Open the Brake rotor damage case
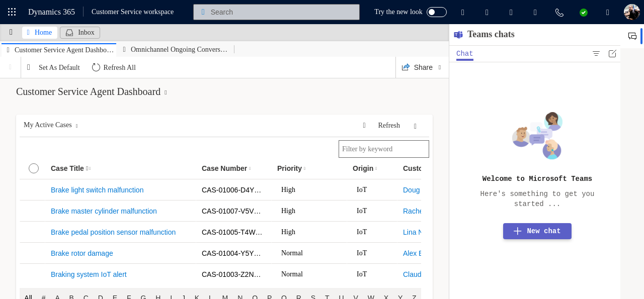 tap(82, 253)
